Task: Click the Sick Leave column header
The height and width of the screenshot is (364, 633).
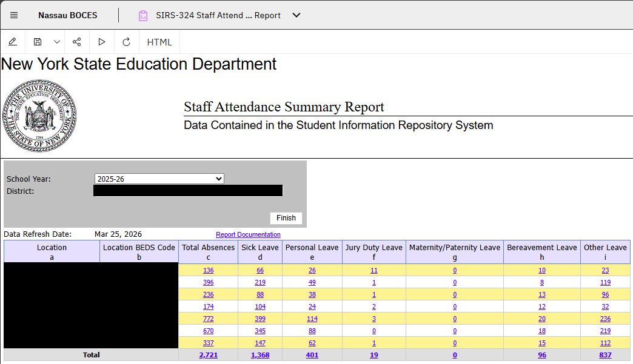Action: click(x=260, y=252)
